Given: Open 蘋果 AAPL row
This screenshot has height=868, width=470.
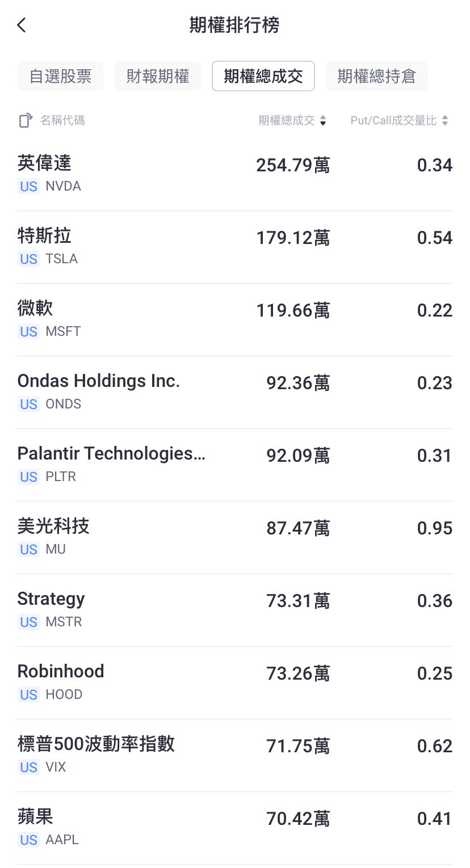Looking at the screenshot, I should (235, 828).
